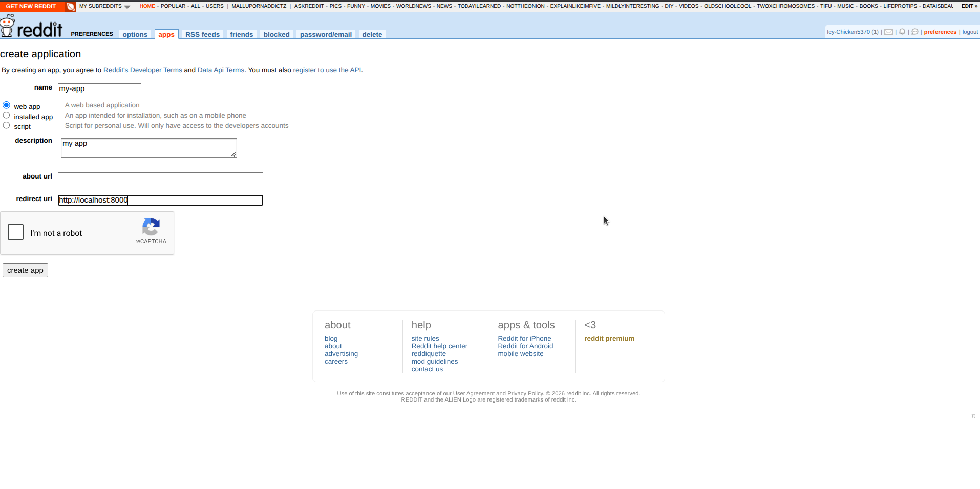Click the Reddit alien logo
The width and height of the screenshot is (980, 489).
pyautogui.click(x=7, y=26)
